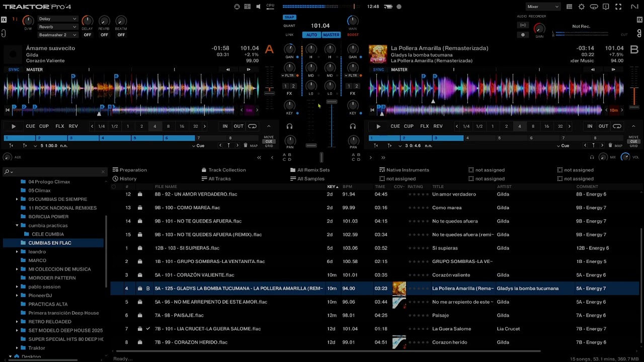Toggle the DELAY effect OFF button
The height and width of the screenshot is (362, 644).
[88, 35]
